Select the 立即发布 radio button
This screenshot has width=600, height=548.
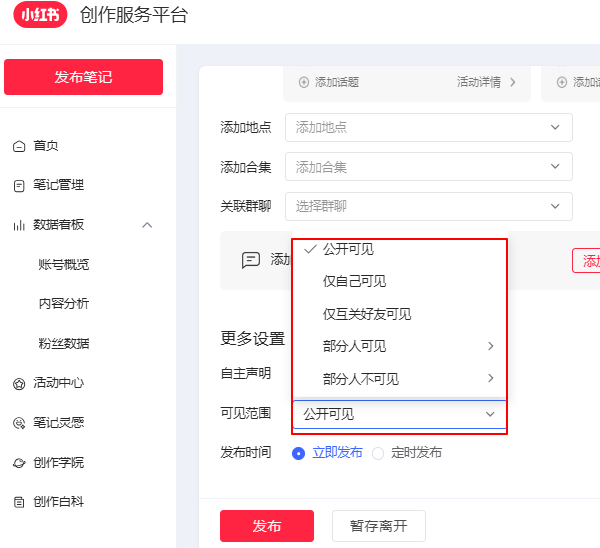pos(298,453)
